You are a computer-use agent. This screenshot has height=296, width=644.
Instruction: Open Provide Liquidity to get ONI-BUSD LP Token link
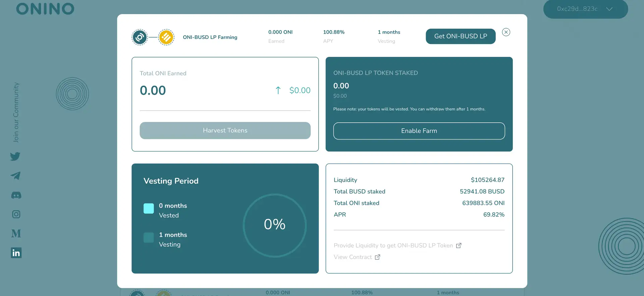[x=393, y=246]
